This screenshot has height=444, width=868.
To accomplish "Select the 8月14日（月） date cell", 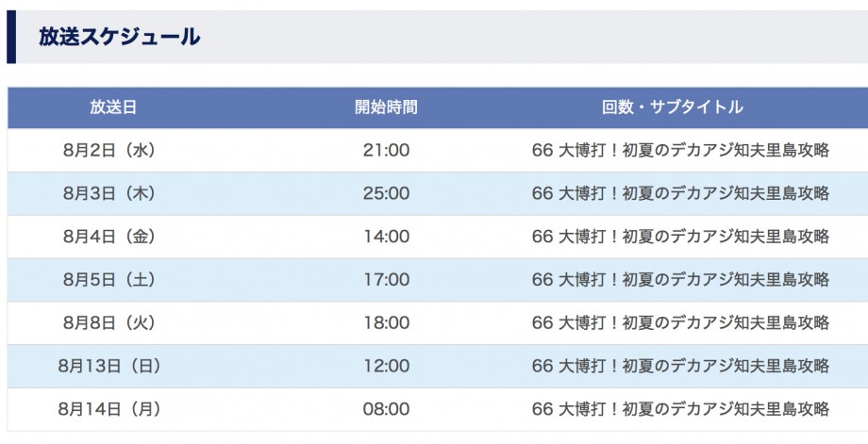I will (x=109, y=408).
